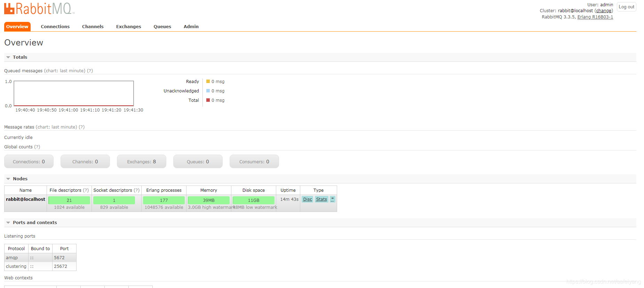Click the RabbitMQ logo
Viewport: 644px width, 288px height.
39,9
